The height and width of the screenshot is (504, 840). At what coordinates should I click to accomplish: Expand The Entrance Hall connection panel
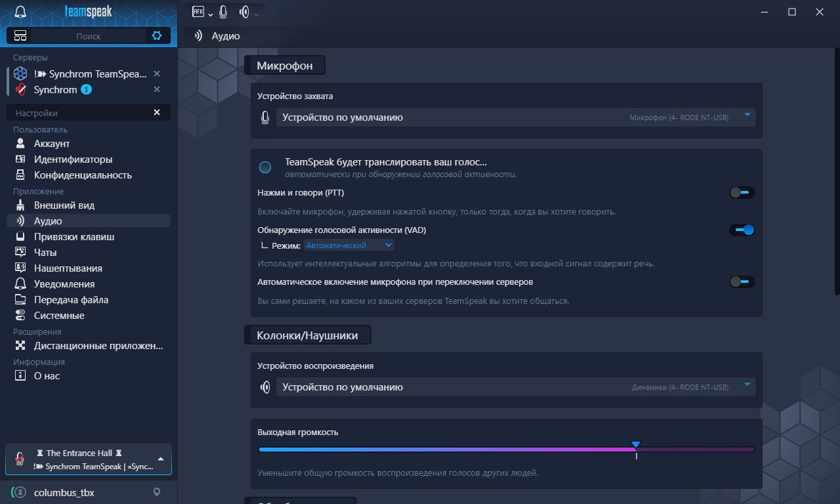click(161, 459)
